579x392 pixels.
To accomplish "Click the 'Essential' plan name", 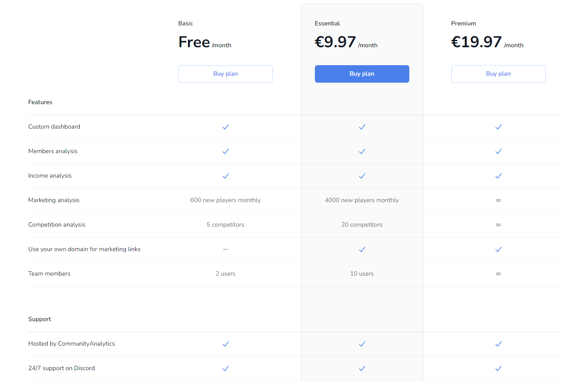I will [327, 24].
